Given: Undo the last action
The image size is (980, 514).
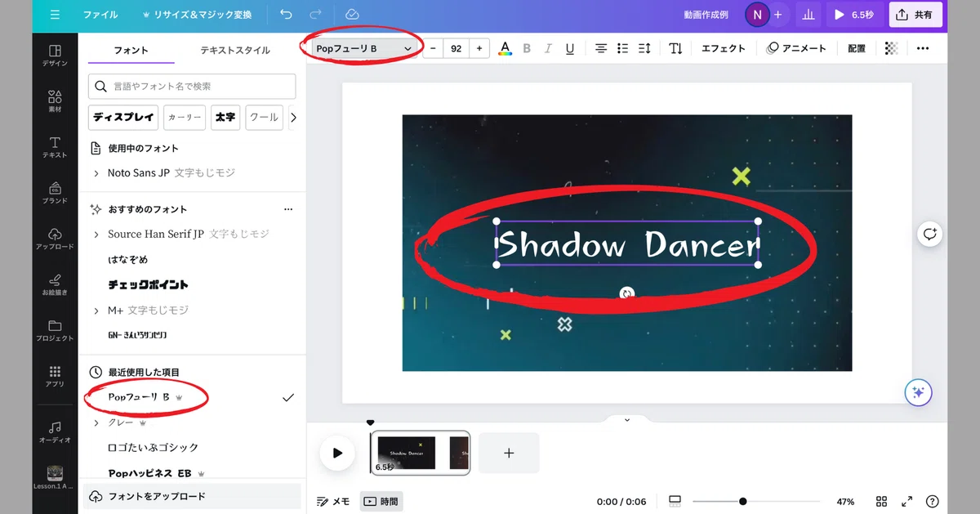Looking at the screenshot, I should (x=286, y=15).
